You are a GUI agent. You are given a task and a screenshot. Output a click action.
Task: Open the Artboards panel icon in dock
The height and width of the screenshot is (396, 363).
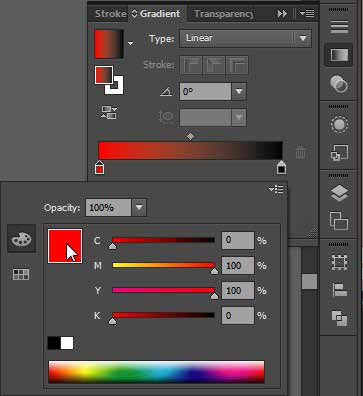pyautogui.click(x=339, y=221)
